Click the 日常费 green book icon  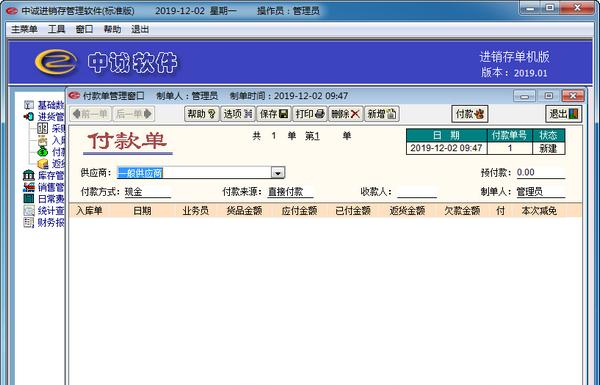point(29,199)
